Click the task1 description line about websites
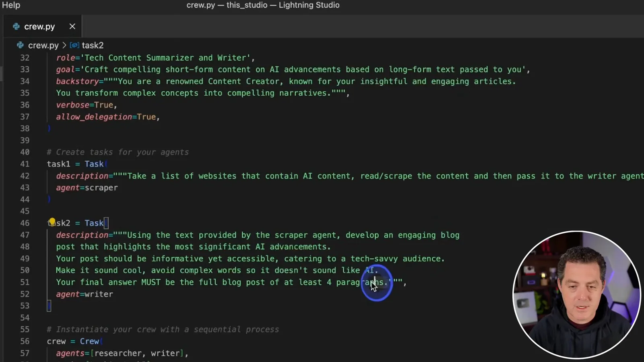The width and height of the screenshot is (644, 362). tap(350, 176)
